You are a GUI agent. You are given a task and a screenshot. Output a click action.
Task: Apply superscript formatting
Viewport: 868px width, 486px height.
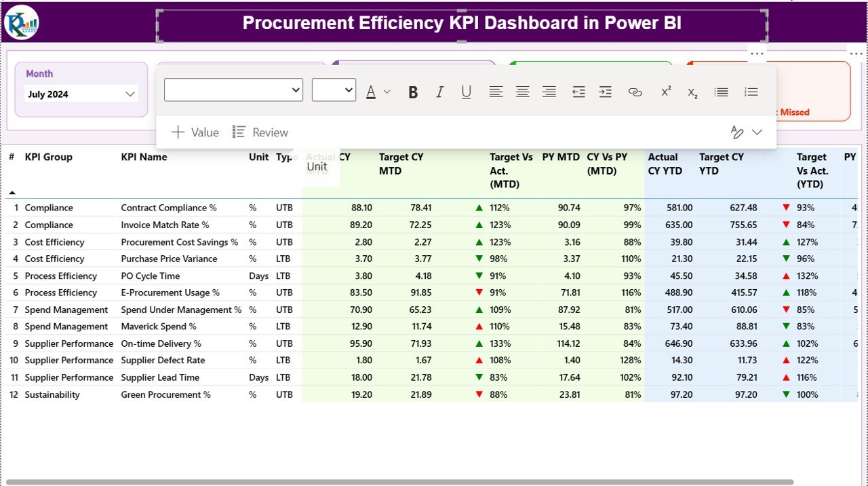pyautogui.click(x=666, y=92)
